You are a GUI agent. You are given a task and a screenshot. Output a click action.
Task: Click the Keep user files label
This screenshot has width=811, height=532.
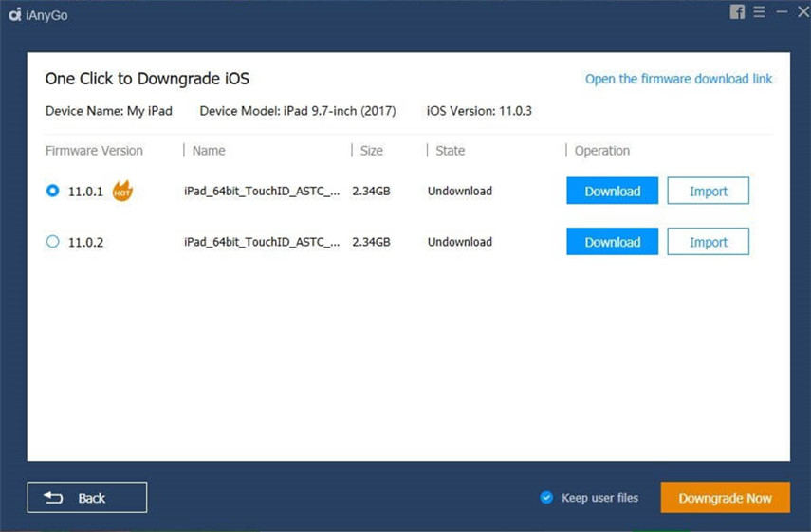pyautogui.click(x=600, y=497)
